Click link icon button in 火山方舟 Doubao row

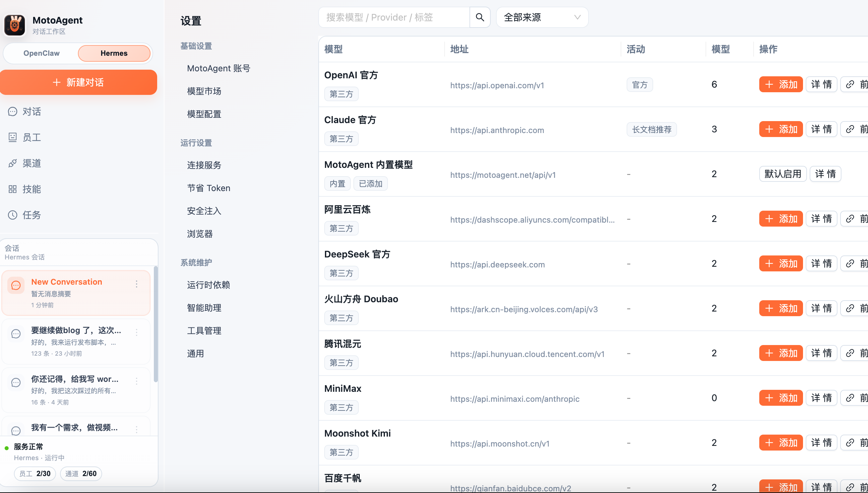click(x=854, y=308)
